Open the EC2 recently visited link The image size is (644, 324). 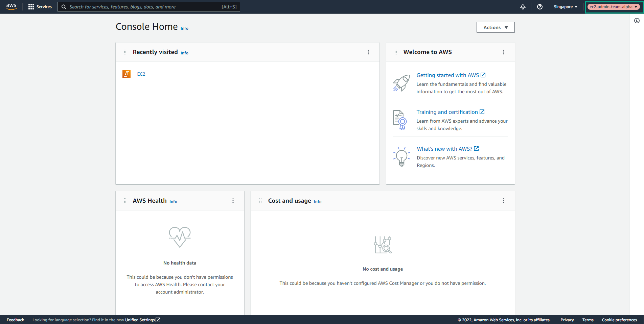[x=141, y=74]
